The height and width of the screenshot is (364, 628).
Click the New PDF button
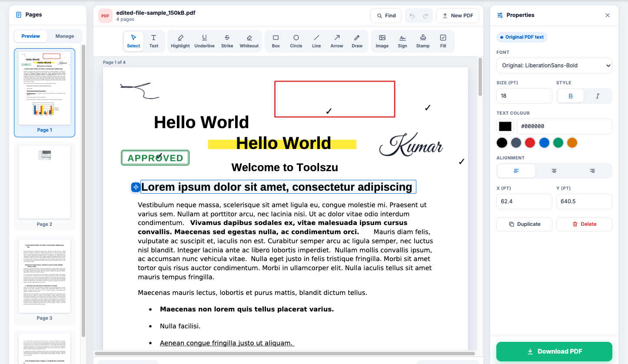pyautogui.click(x=458, y=16)
